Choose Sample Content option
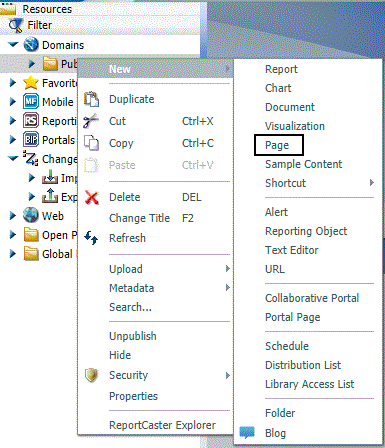The height and width of the screenshot is (448, 385). pos(303,164)
